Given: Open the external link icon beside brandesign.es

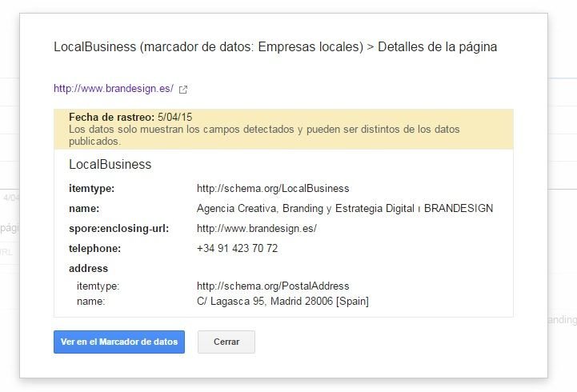Looking at the screenshot, I should click(183, 90).
